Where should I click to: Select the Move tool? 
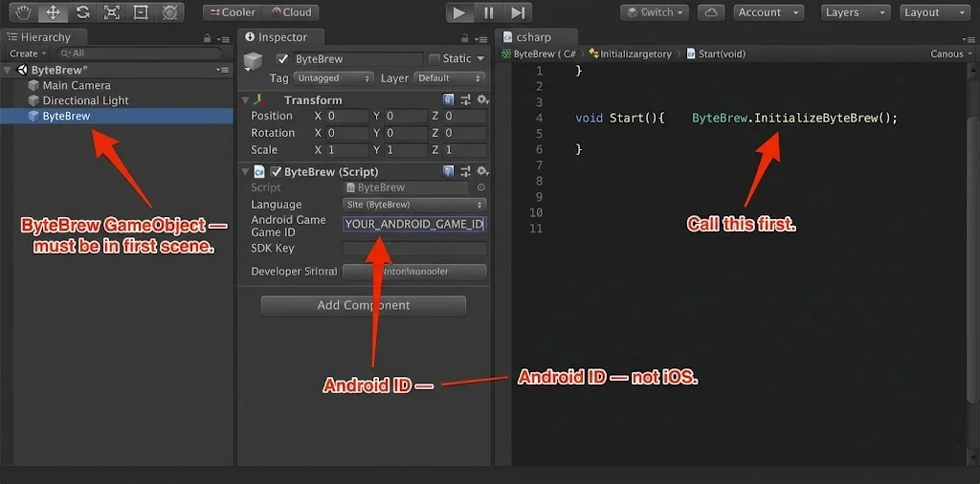[x=54, y=11]
